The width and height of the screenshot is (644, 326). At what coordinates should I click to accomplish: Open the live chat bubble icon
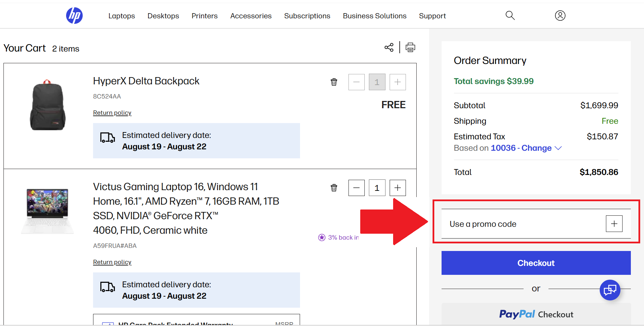coord(610,290)
